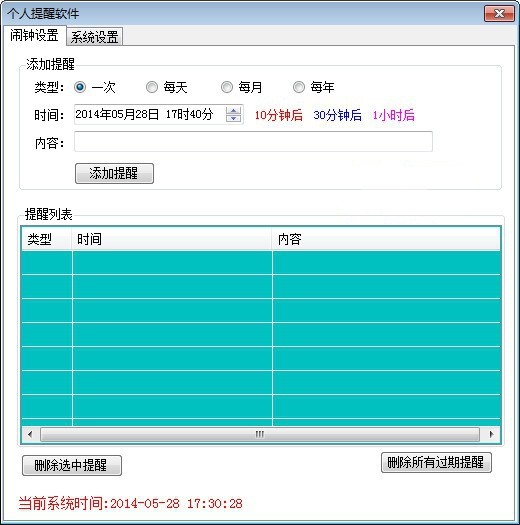Click the 1小时后 shortcut link
Image resolution: width=520 pixels, height=525 pixels.
tap(393, 115)
